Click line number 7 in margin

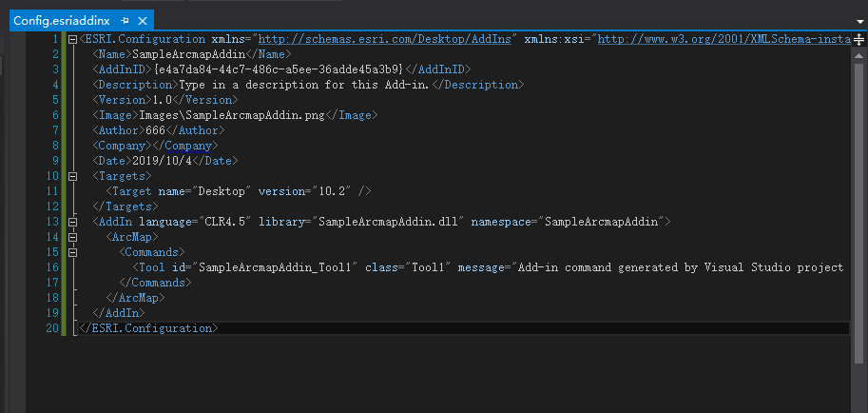pyautogui.click(x=55, y=130)
